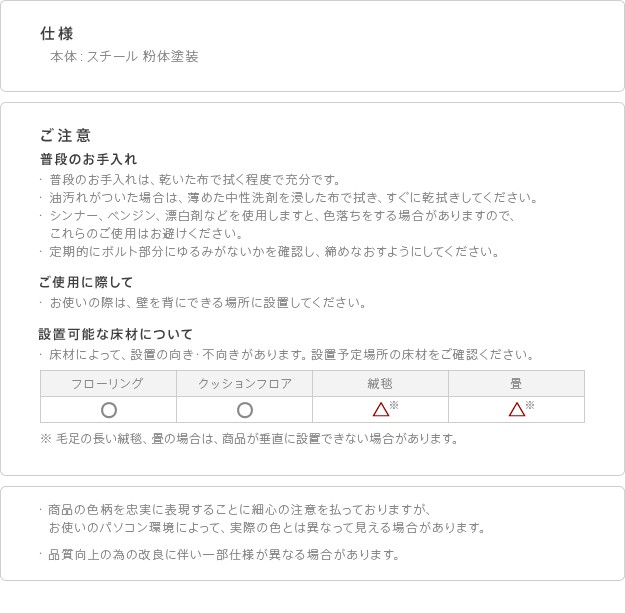Click the 設置可能な床材について subheading
The image size is (625, 613).
(116, 334)
